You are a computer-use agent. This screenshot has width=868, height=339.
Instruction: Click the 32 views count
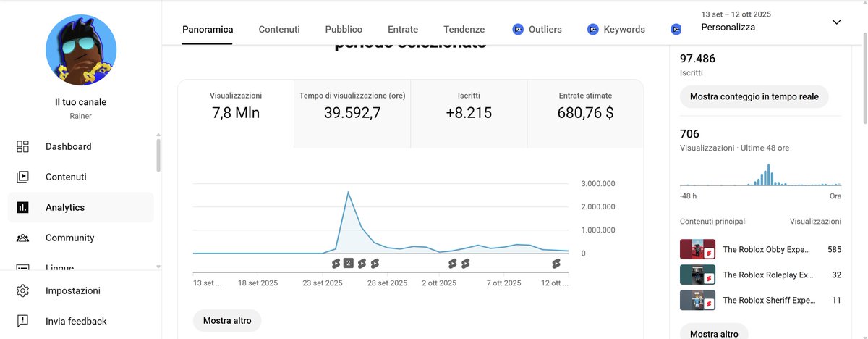click(x=836, y=275)
